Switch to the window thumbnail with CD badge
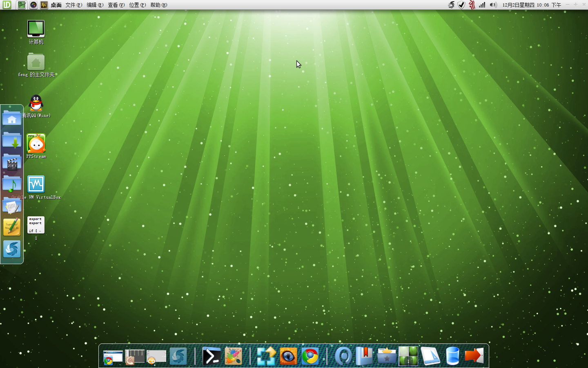Screen dimensions: 588x368 click(156, 357)
